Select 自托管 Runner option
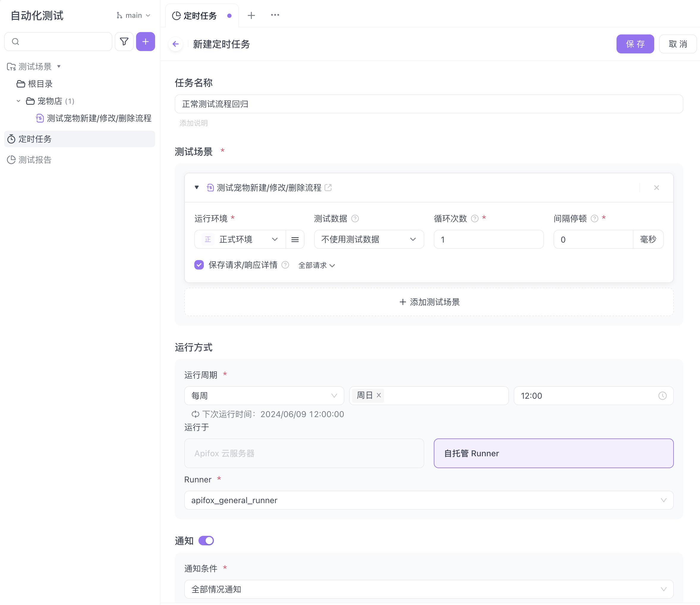Viewport: 700px width, 605px height. click(554, 453)
